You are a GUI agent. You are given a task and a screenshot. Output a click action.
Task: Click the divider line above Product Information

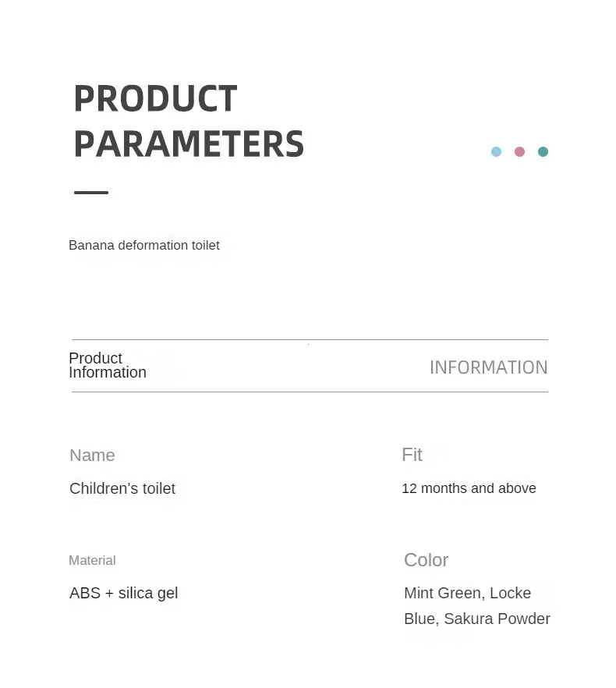[x=310, y=339]
